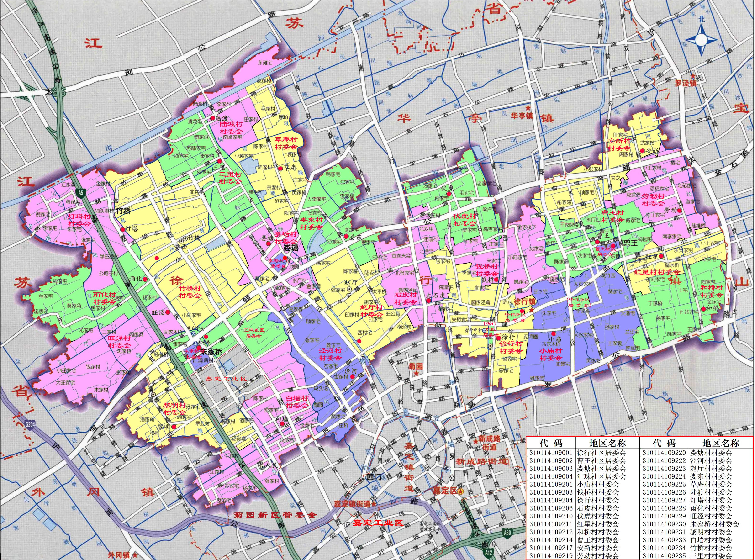Click the 和桥村村委会 red map label
755x560 pixels.
click(x=712, y=291)
